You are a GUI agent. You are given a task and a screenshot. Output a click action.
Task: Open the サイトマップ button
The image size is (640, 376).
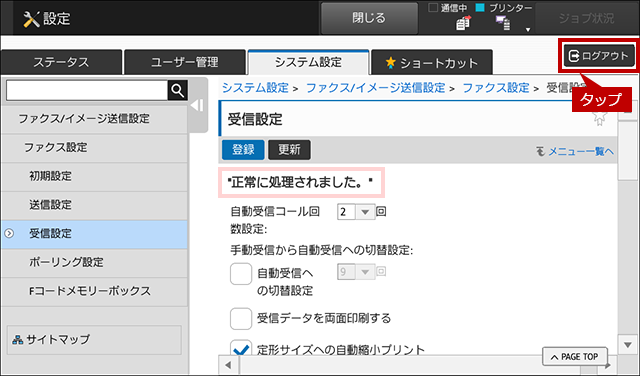coord(94,340)
